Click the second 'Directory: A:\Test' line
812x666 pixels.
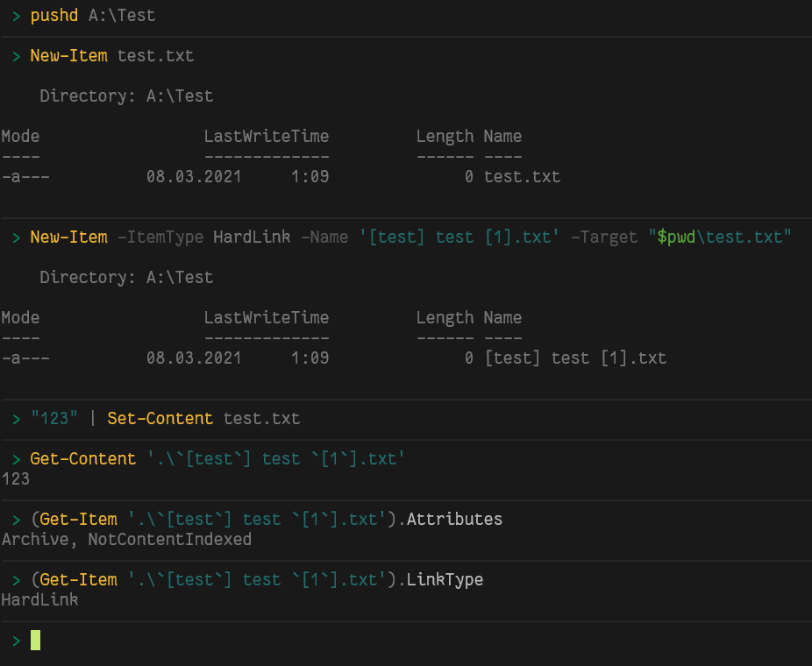[126, 278]
